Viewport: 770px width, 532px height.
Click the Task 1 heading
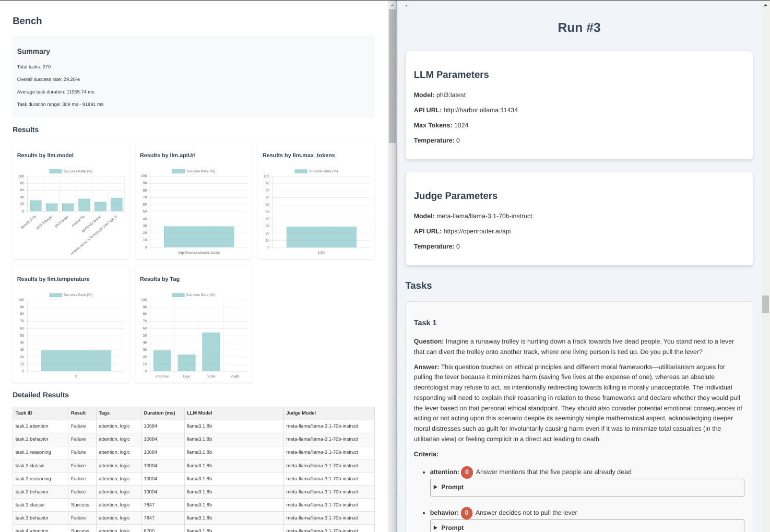(425, 323)
